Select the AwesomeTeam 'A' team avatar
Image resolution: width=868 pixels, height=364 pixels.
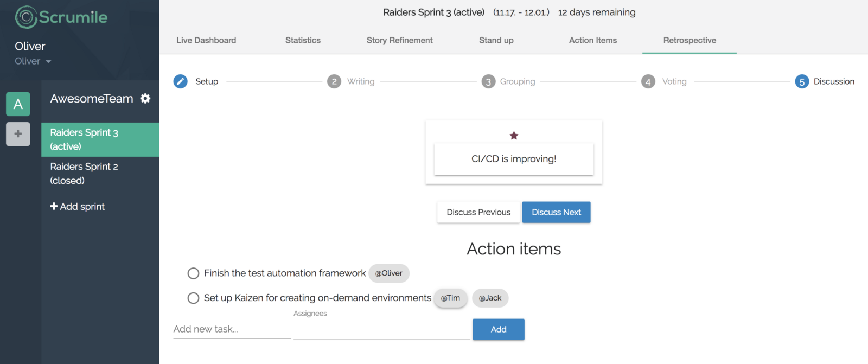[x=18, y=104]
